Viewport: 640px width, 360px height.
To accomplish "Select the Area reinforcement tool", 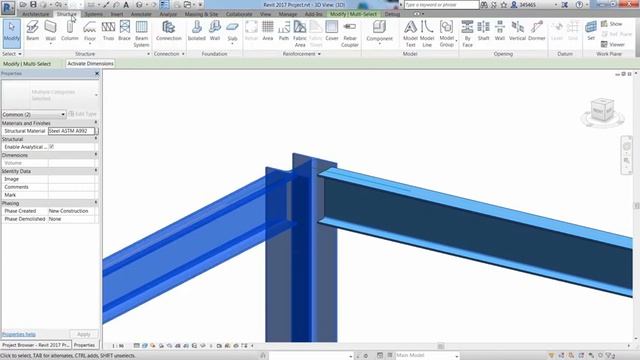I will coord(268,31).
